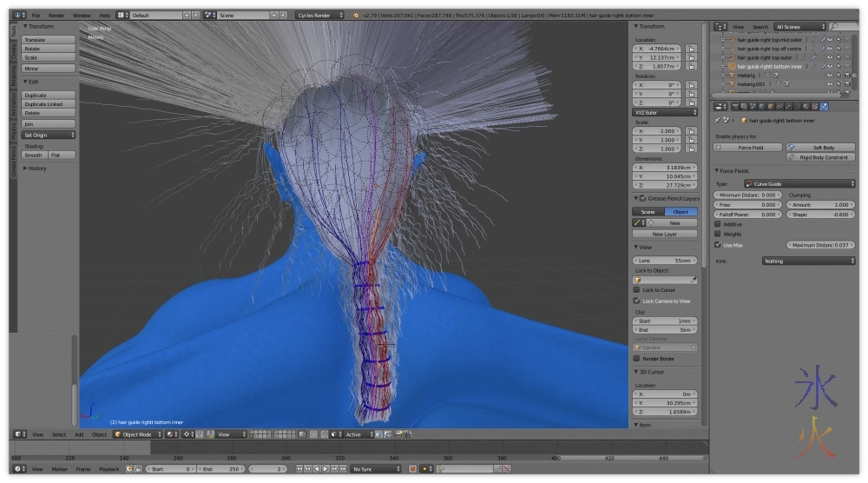Enable the Additive checkbox
This screenshot has width=868, height=483.
[x=717, y=224]
